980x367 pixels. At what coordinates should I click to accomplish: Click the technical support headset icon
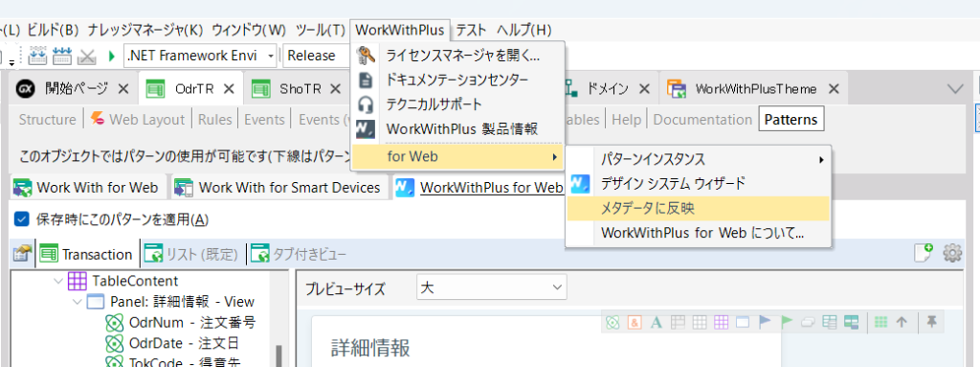[x=367, y=104]
